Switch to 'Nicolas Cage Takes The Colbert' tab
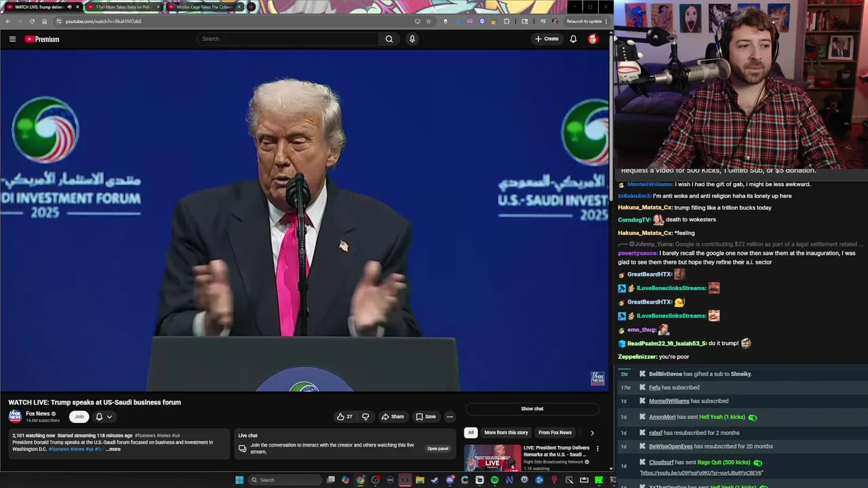Viewport: 868px width, 488px height. pos(203,7)
